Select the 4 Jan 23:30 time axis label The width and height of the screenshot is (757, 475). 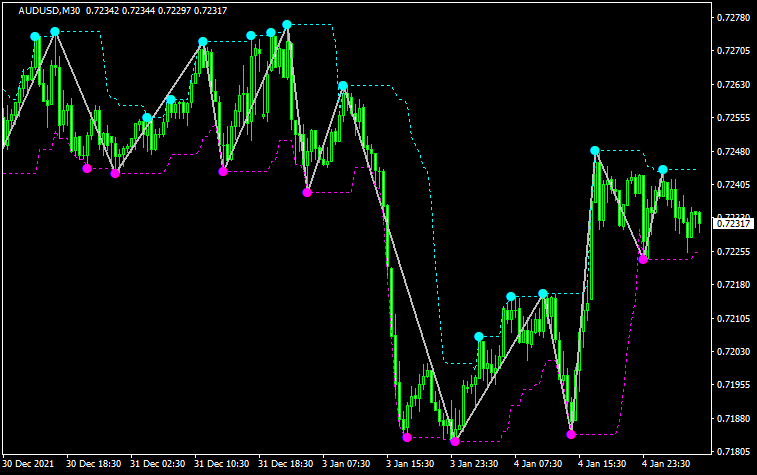(x=664, y=464)
